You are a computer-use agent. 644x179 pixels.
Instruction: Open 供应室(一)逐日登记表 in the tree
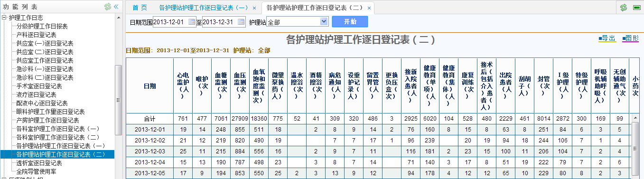(x=45, y=43)
